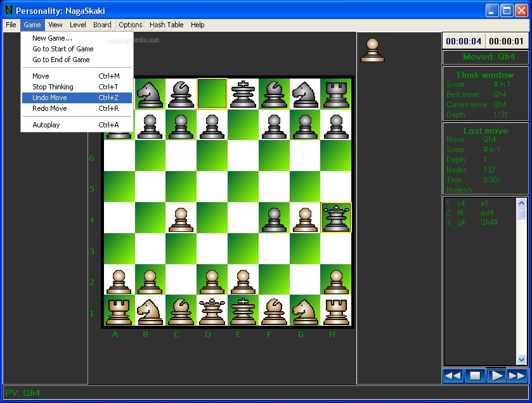Click the move list scroll up arrow
Viewport: 532px width, 403px height.
(x=521, y=203)
